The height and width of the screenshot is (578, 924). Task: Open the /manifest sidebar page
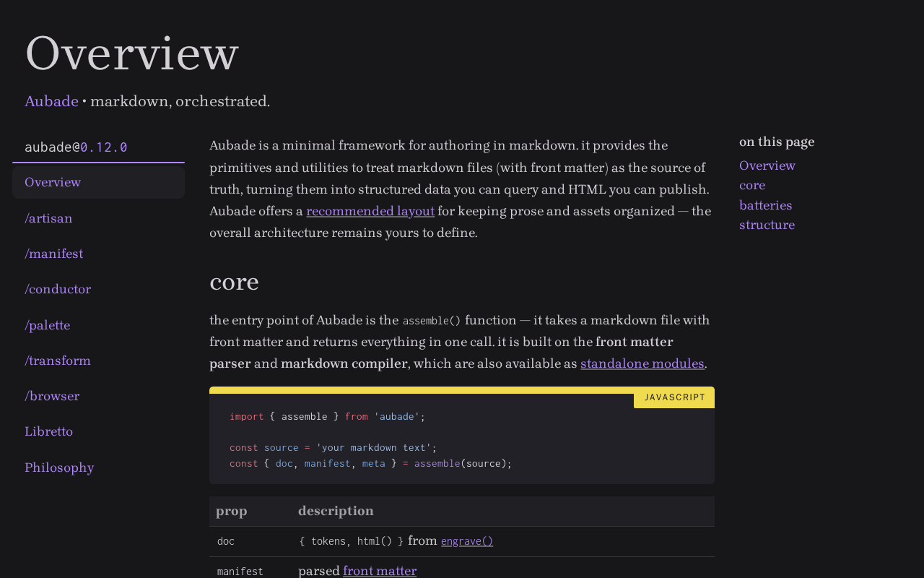tap(53, 254)
